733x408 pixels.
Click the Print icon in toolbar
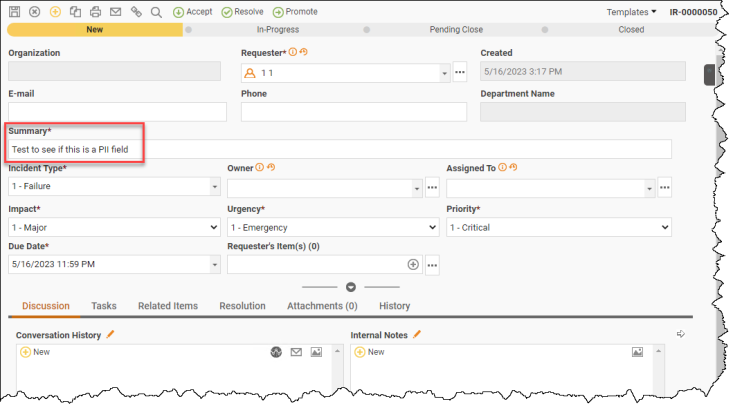95,12
